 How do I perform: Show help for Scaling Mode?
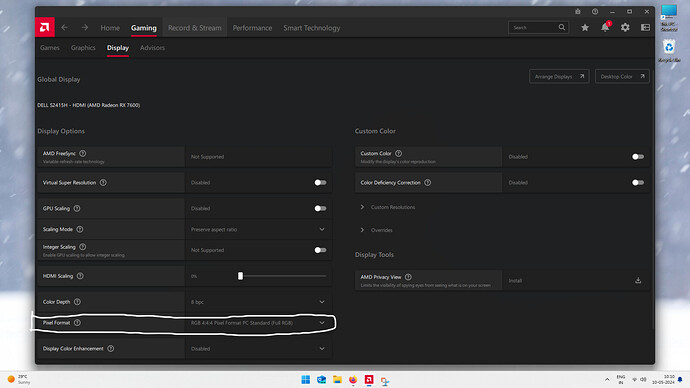[x=80, y=229]
